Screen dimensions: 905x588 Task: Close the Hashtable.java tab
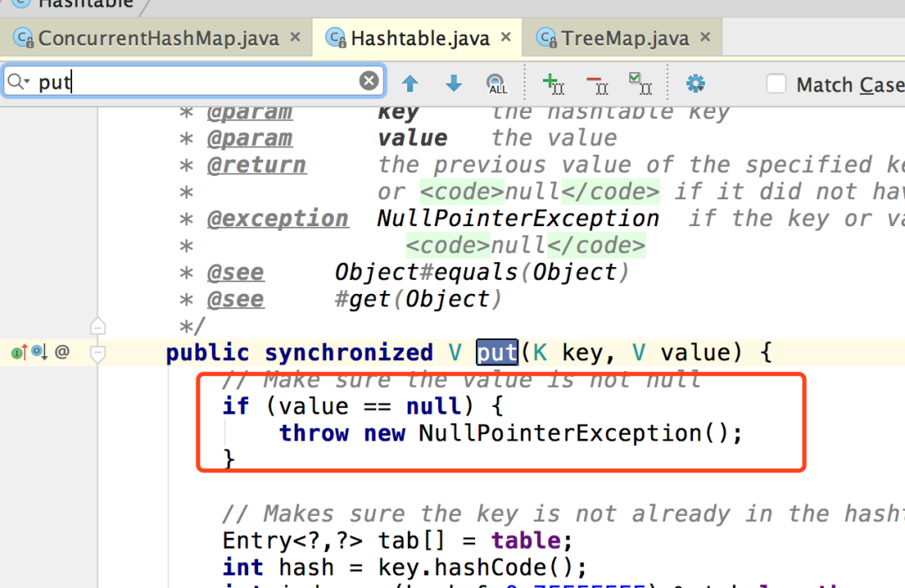506,38
